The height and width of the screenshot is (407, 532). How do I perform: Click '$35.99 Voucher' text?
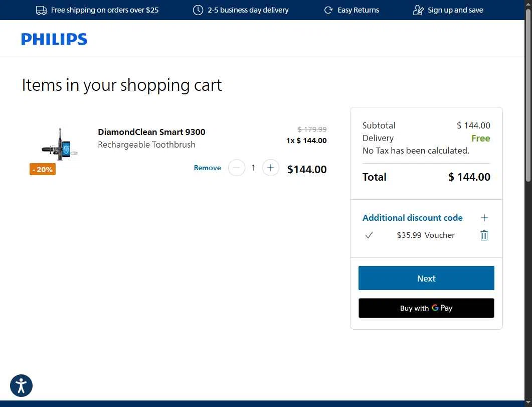tap(426, 235)
